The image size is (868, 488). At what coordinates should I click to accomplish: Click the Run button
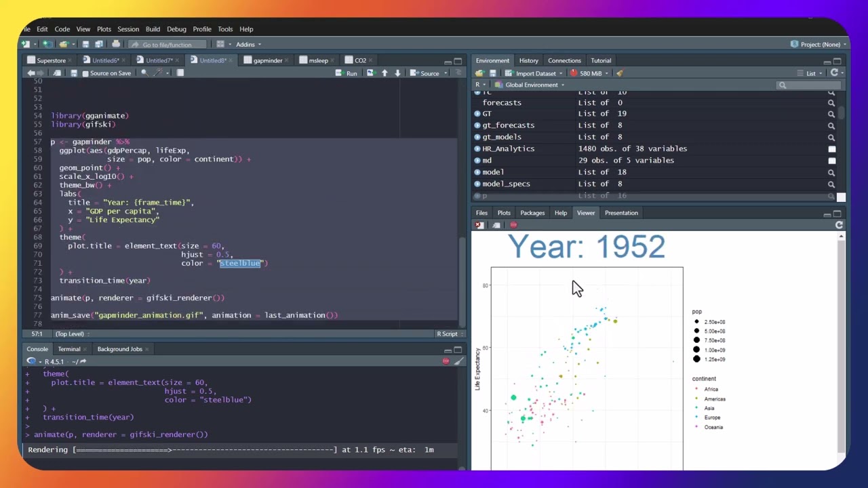click(x=347, y=73)
